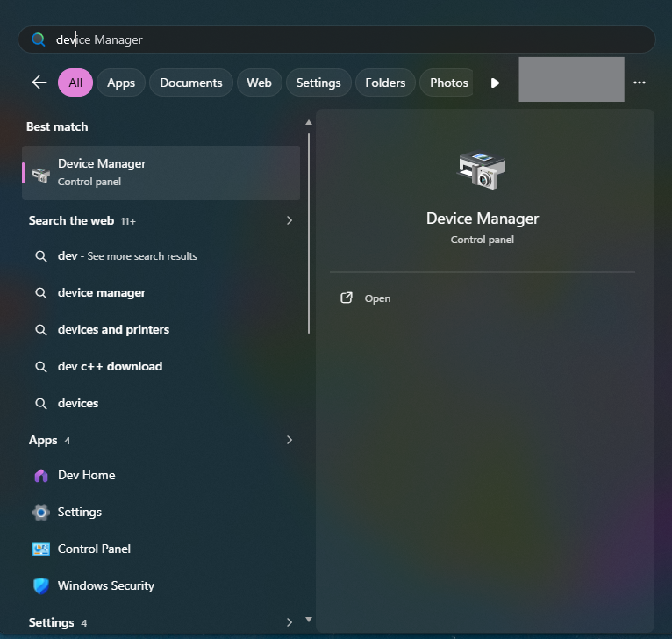This screenshot has height=639, width=672.
Task: Open the Windows Security result
Action: point(161,586)
